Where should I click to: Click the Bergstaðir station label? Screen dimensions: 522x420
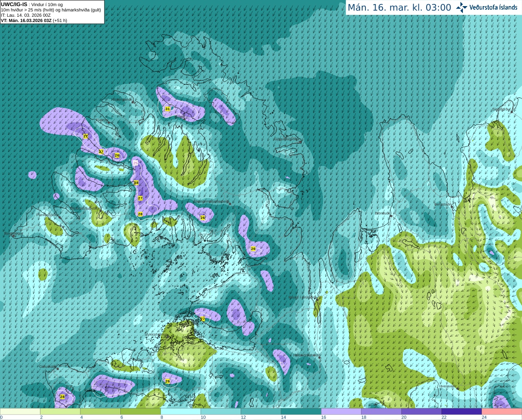click(x=443, y=204)
